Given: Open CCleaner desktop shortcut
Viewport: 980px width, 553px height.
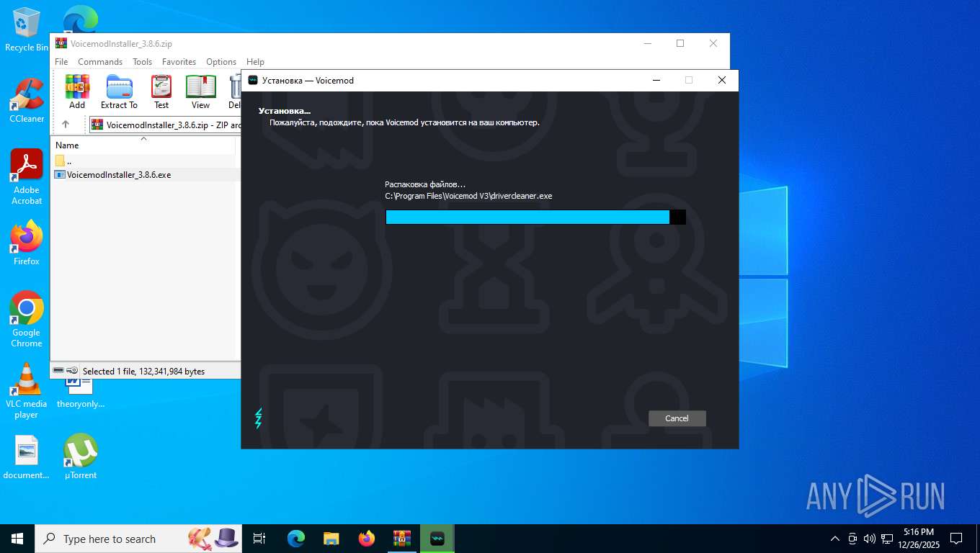Looking at the screenshot, I should tap(27, 101).
